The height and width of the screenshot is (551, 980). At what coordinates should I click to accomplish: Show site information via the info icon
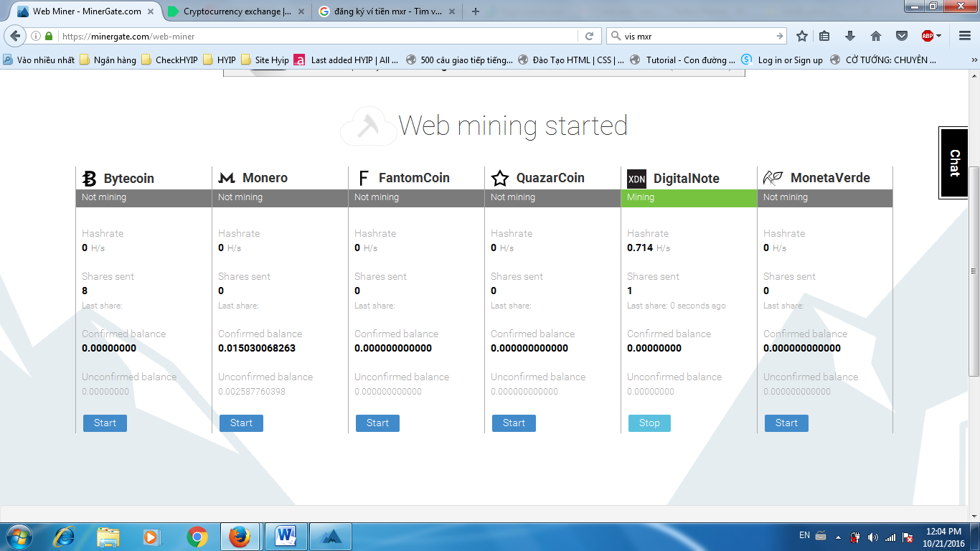(x=36, y=36)
